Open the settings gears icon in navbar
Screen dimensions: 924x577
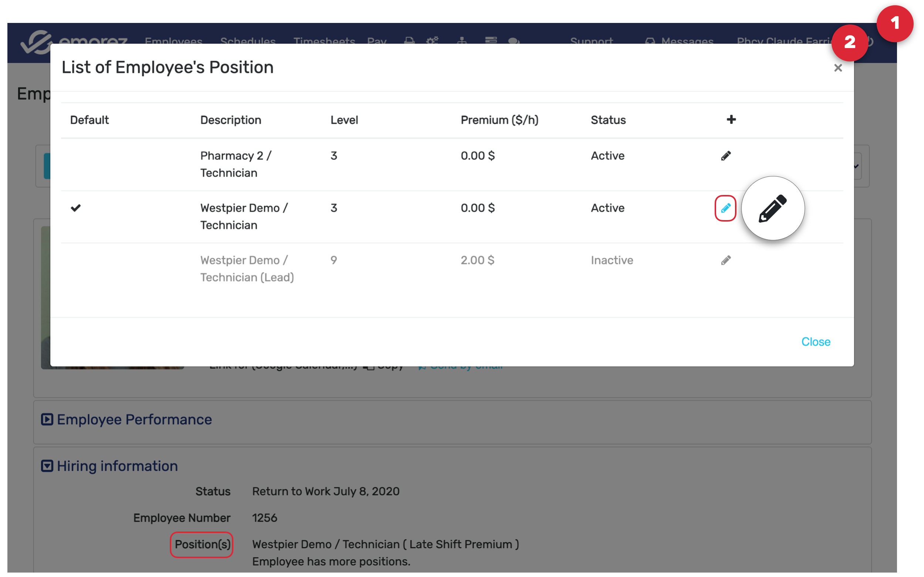432,40
